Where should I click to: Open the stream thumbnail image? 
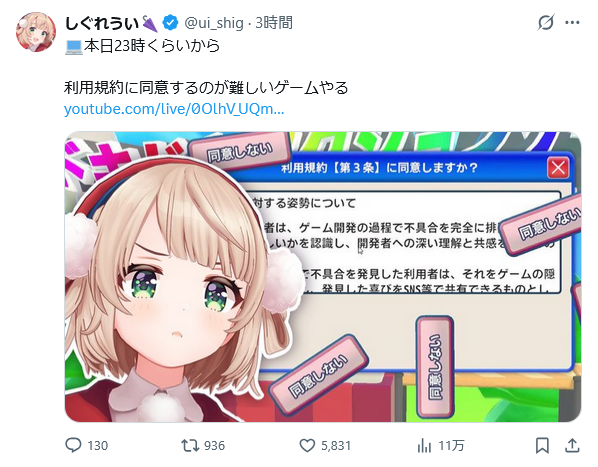coord(323,277)
